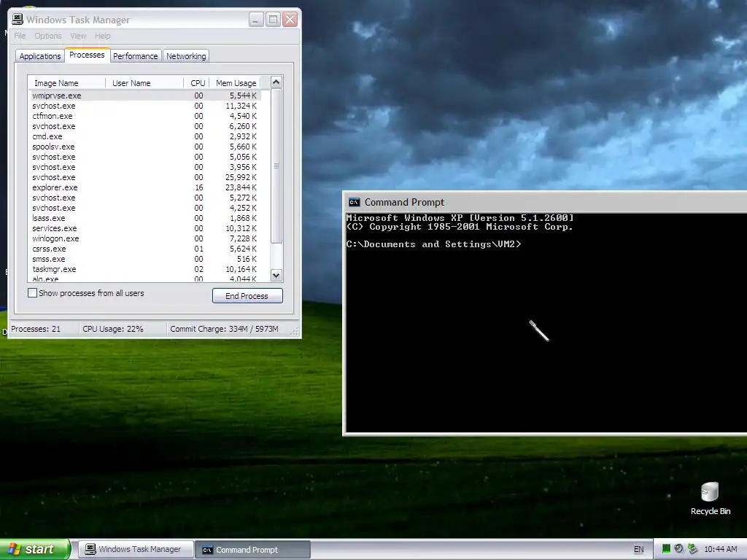Select the smss.exe process
The width and height of the screenshot is (747, 560).
coord(145,259)
